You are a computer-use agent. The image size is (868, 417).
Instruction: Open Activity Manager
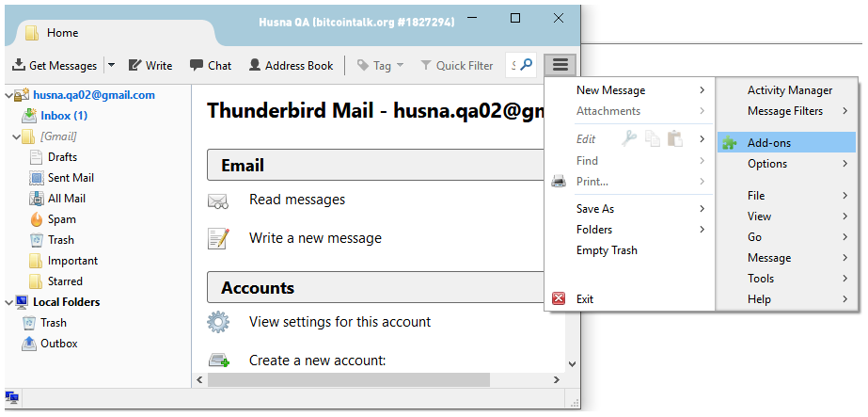coord(789,90)
